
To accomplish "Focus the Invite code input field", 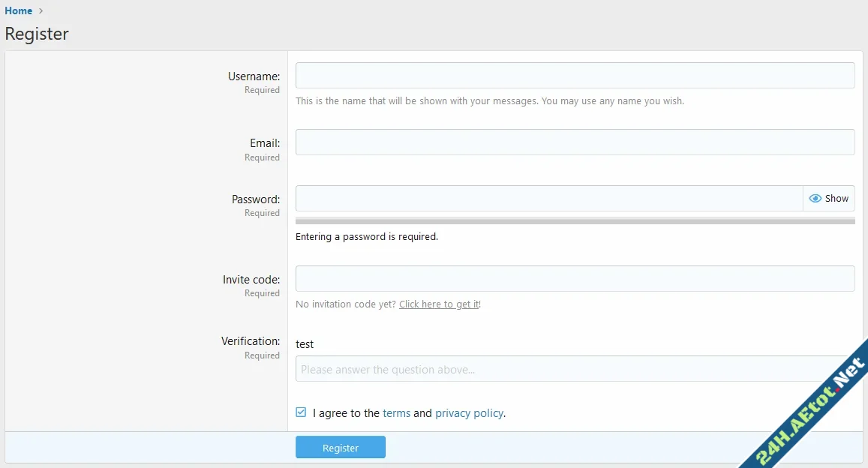I will coord(575,278).
